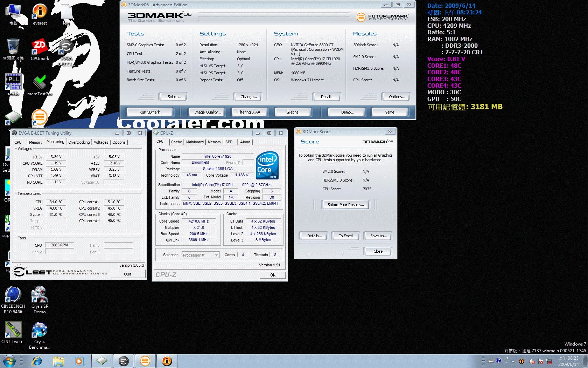Image resolution: width=588 pixels, height=368 pixels.
Task: Click the Intel Core i7 logo in CPU-Z
Action: [x=267, y=165]
